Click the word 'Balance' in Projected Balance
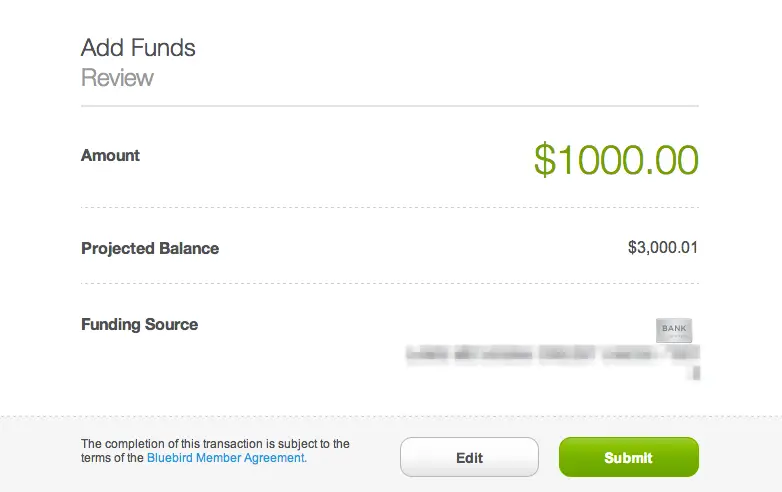Viewport: 782px width, 492px height. point(189,248)
